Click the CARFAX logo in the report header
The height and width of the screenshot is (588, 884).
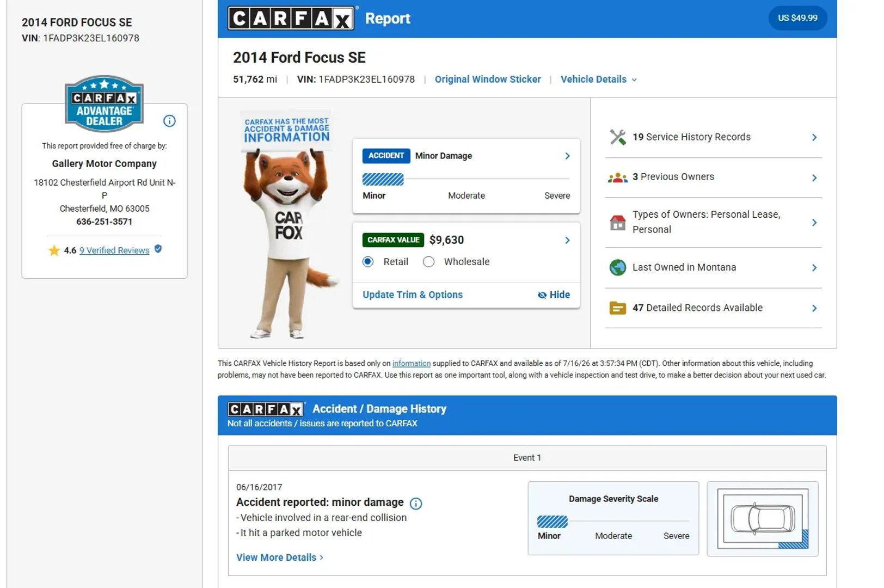[291, 18]
